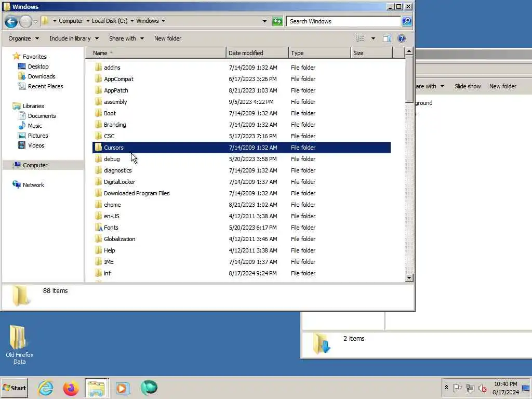
Task: Click the network tray icon
Action: 470,388
